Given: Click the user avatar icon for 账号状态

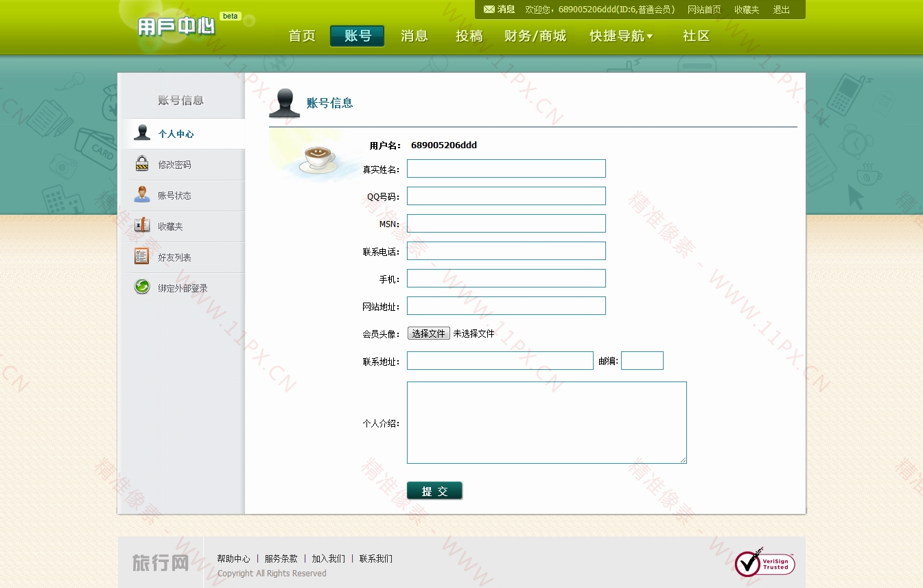Looking at the screenshot, I should [142, 195].
